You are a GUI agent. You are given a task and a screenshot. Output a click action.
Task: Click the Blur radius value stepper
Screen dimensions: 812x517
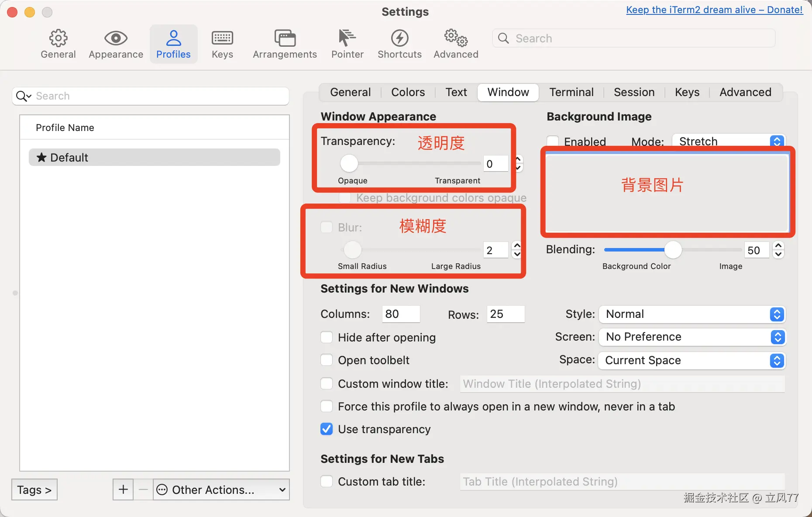pyautogui.click(x=517, y=250)
